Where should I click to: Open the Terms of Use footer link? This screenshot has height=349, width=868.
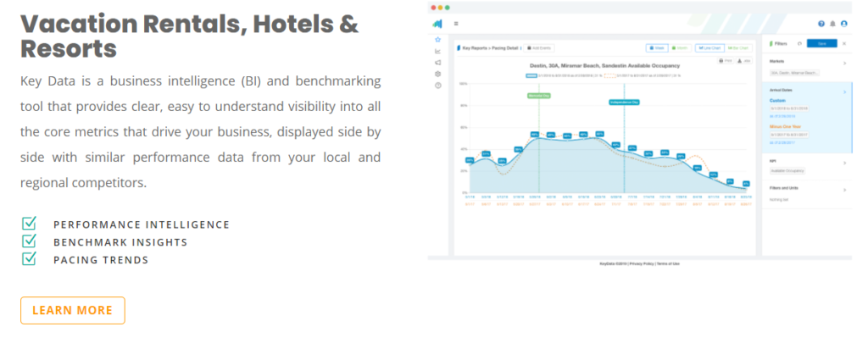(668, 263)
